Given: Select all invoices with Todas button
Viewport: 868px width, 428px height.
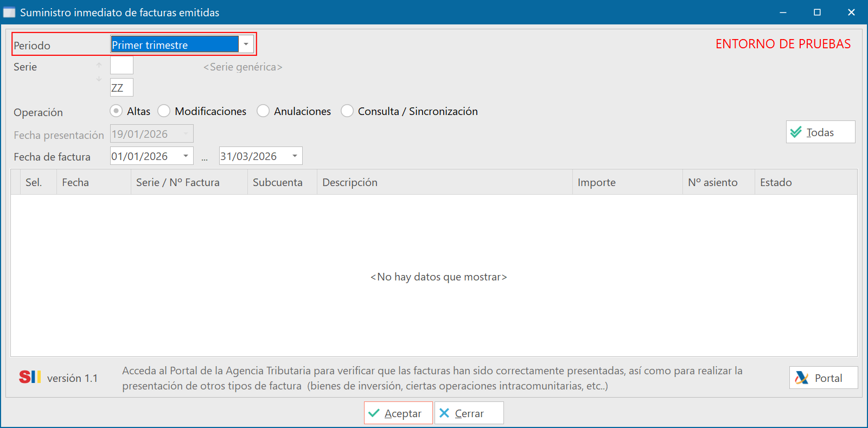Looking at the screenshot, I should (x=820, y=132).
